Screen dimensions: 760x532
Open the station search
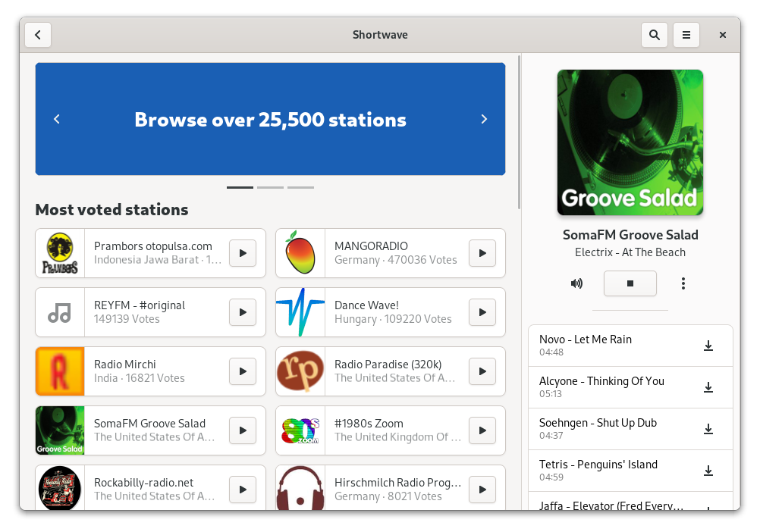(x=655, y=35)
